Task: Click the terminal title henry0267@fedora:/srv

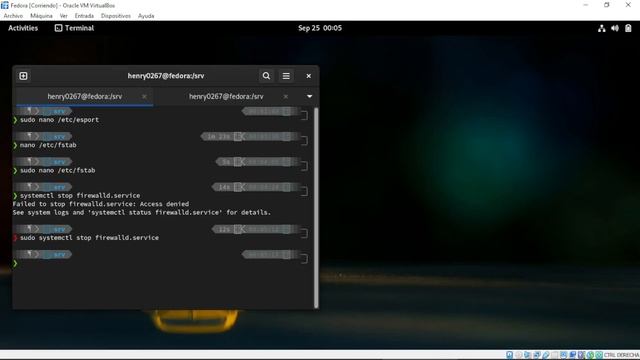Action: click(x=166, y=76)
